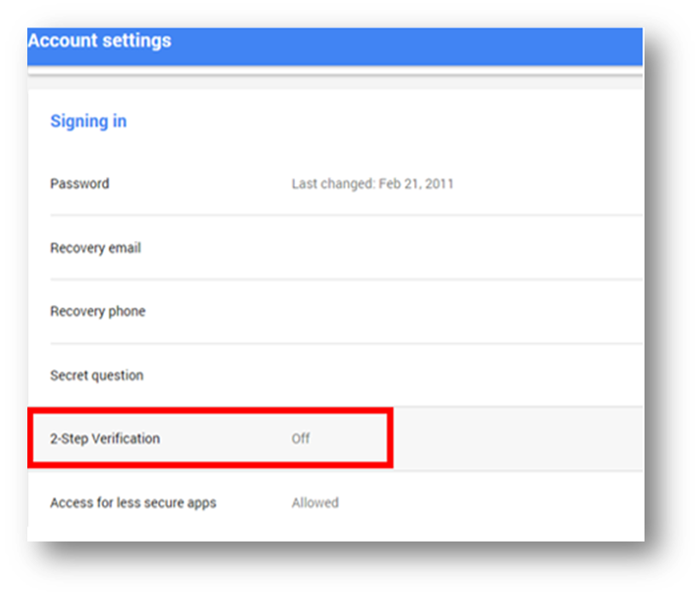This screenshot has width=700, height=597.
Task: Click the blue header bar right of the title
Action: click(406, 46)
